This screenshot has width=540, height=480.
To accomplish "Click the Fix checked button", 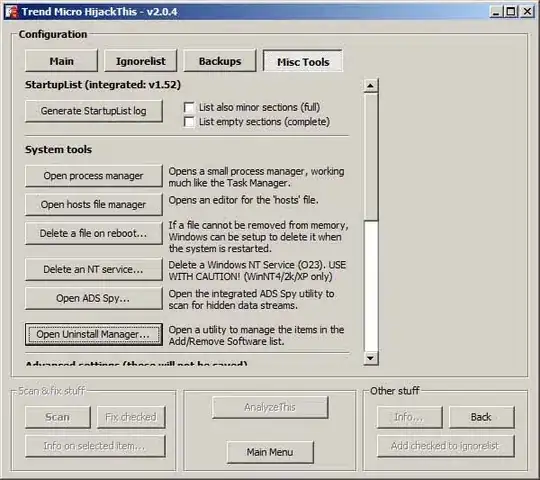I will coord(131,417).
